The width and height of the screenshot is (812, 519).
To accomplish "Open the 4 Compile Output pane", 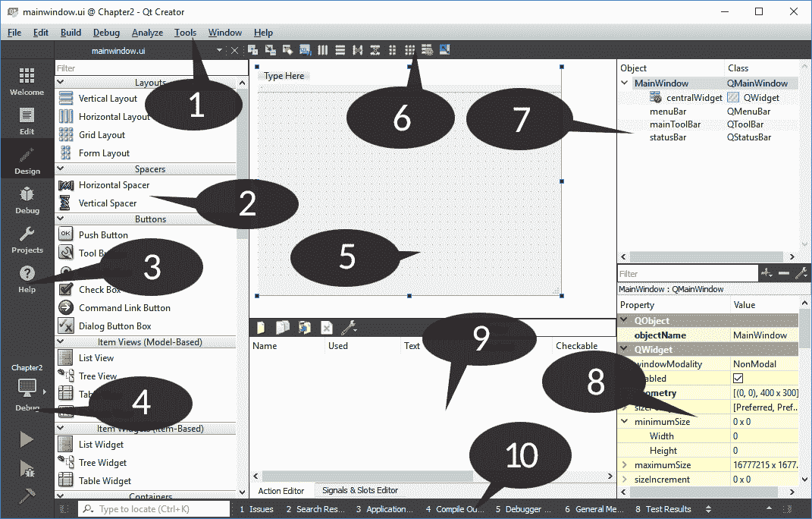I will [x=456, y=509].
